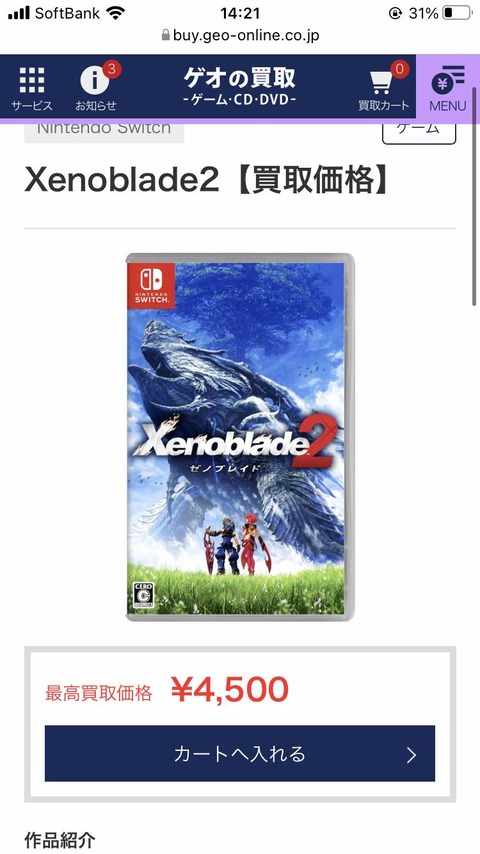
Task: Tap the ¥4,500 highest buyback price
Action: 229,690
